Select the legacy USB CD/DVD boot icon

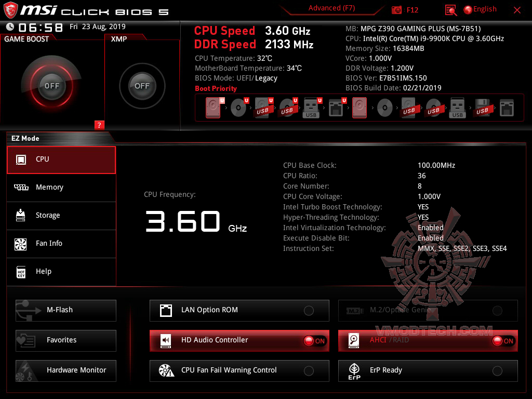point(434,108)
